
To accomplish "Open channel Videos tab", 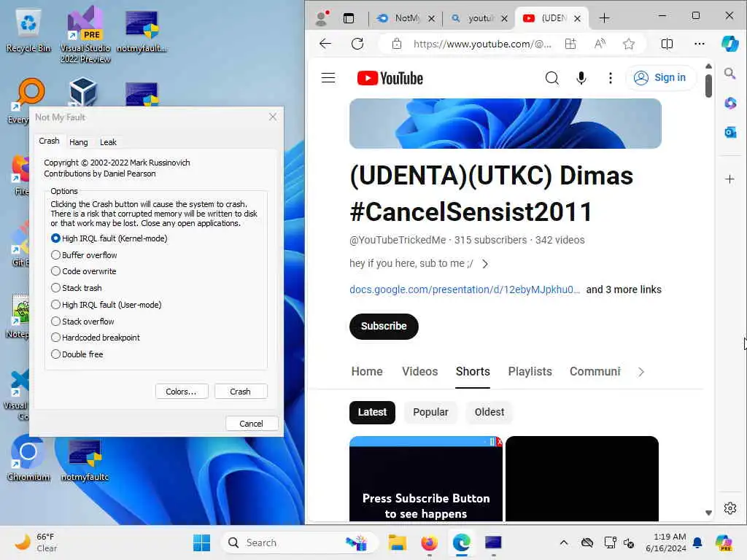I will pyautogui.click(x=419, y=371).
